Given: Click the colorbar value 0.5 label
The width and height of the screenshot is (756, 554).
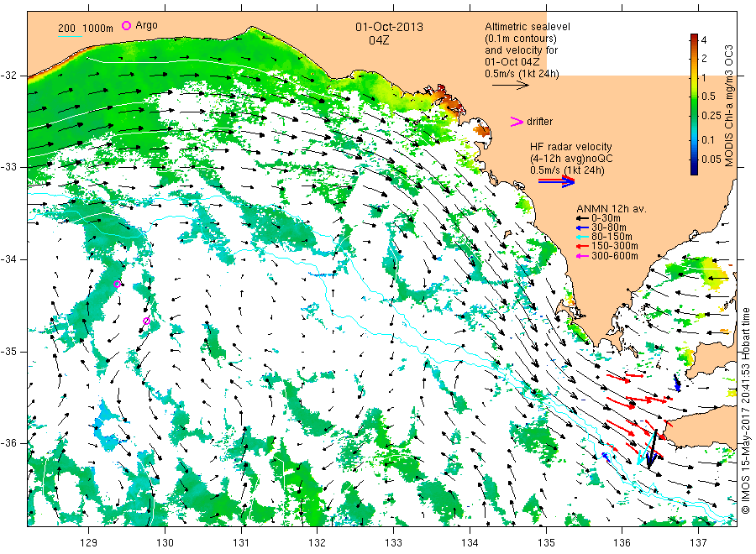Looking at the screenshot, I should pos(709,97).
